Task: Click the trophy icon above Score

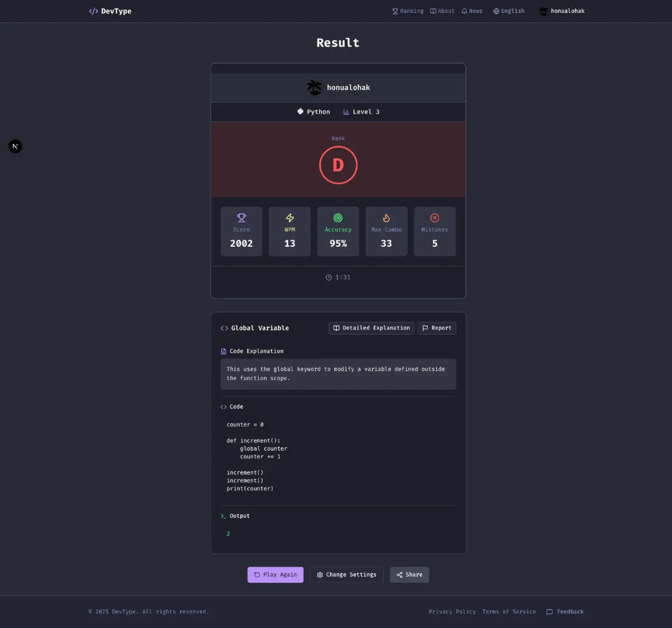Action: point(241,218)
